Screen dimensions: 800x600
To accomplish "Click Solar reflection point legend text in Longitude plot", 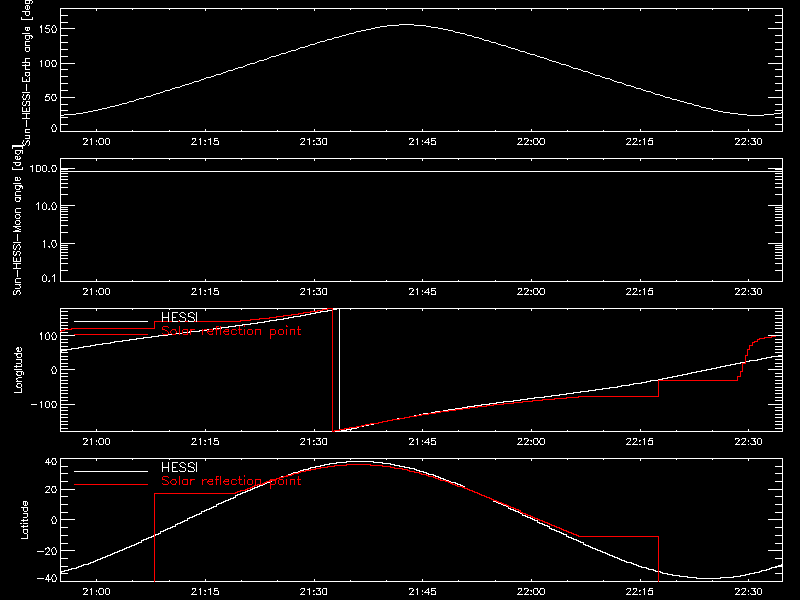I will 231,331.
